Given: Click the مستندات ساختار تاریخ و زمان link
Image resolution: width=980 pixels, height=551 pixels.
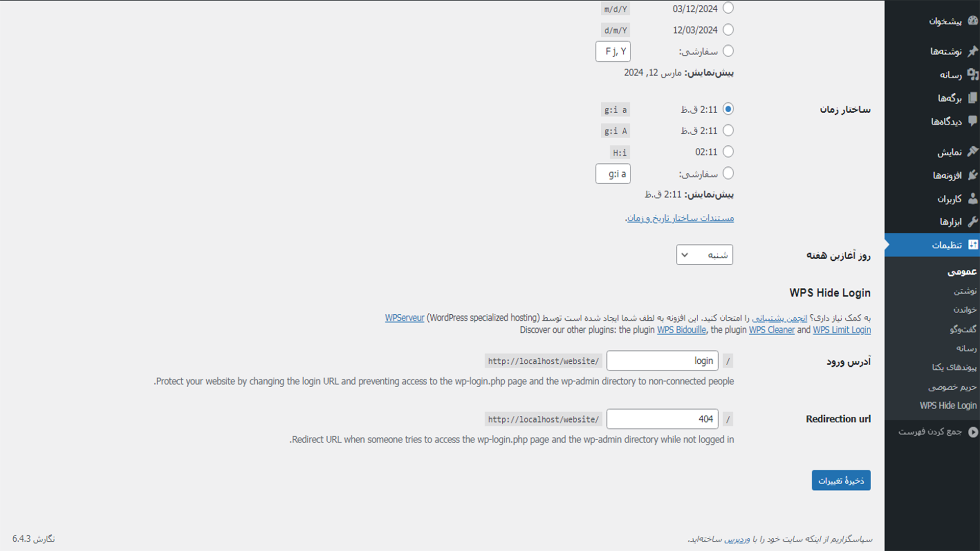Looking at the screenshot, I should click(x=680, y=217).
